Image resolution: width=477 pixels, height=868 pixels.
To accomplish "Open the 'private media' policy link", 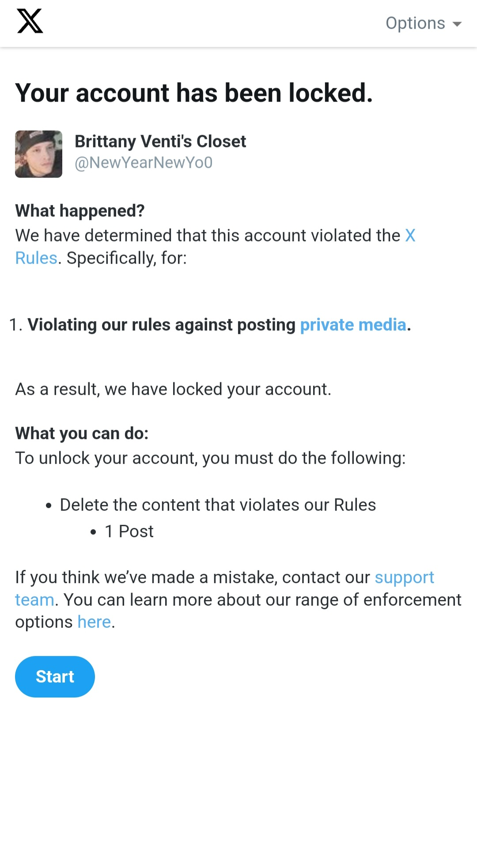I will [353, 325].
